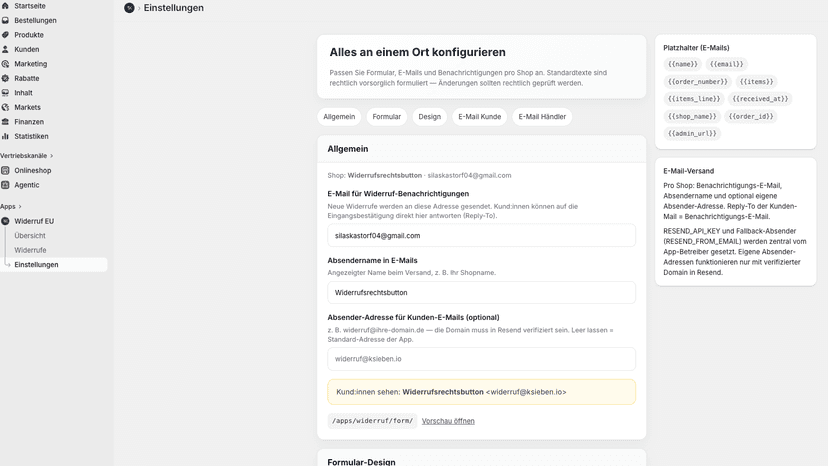Open the Vorschau öffnen link

click(448, 421)
